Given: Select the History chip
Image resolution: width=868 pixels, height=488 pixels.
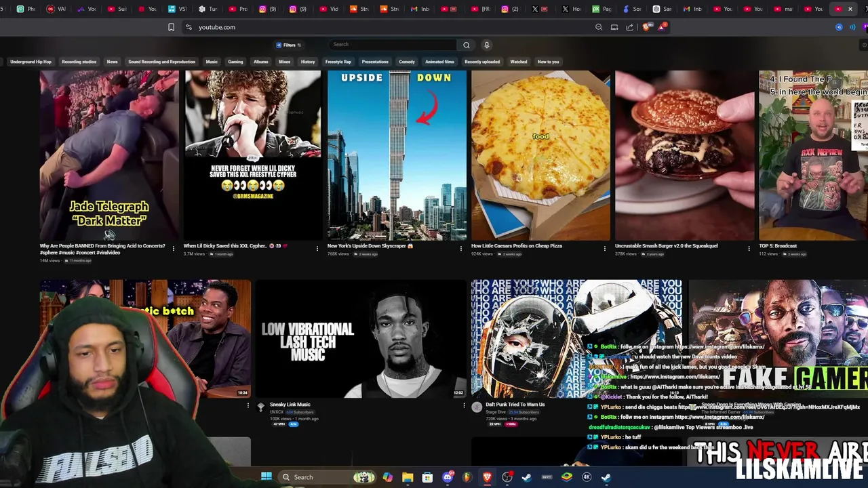Looking at the screenshot, I should [308, 62].
